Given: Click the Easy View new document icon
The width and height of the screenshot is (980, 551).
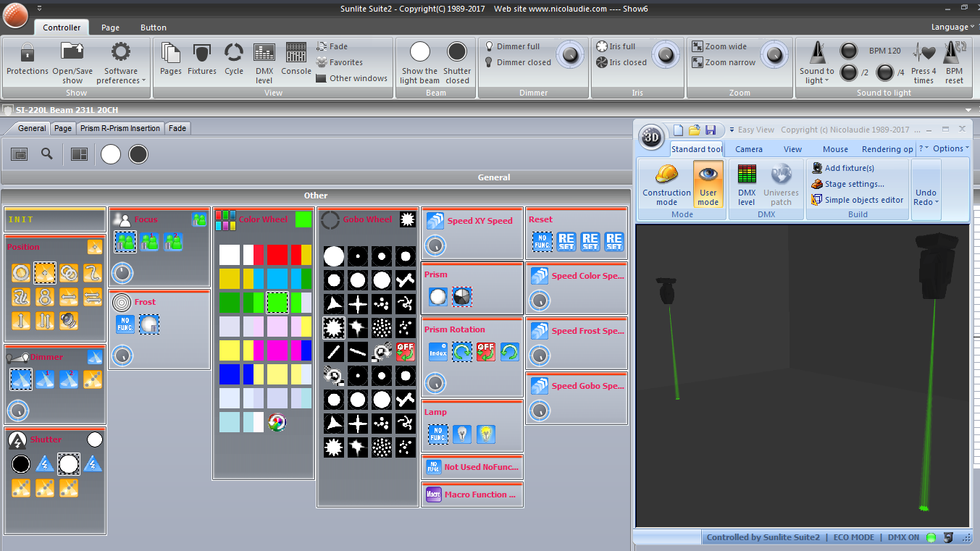Looking at the screenshot, I should coord(679,130).
